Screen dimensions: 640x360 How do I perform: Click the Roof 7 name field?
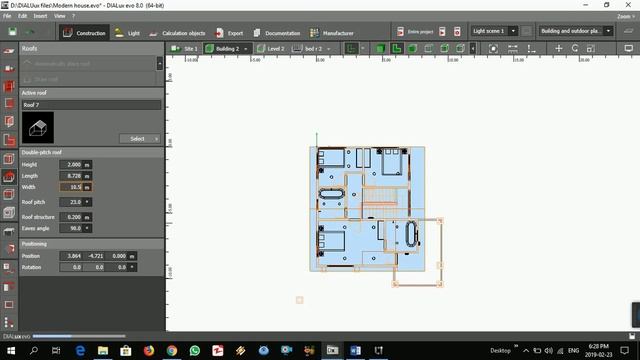[91, 105]
